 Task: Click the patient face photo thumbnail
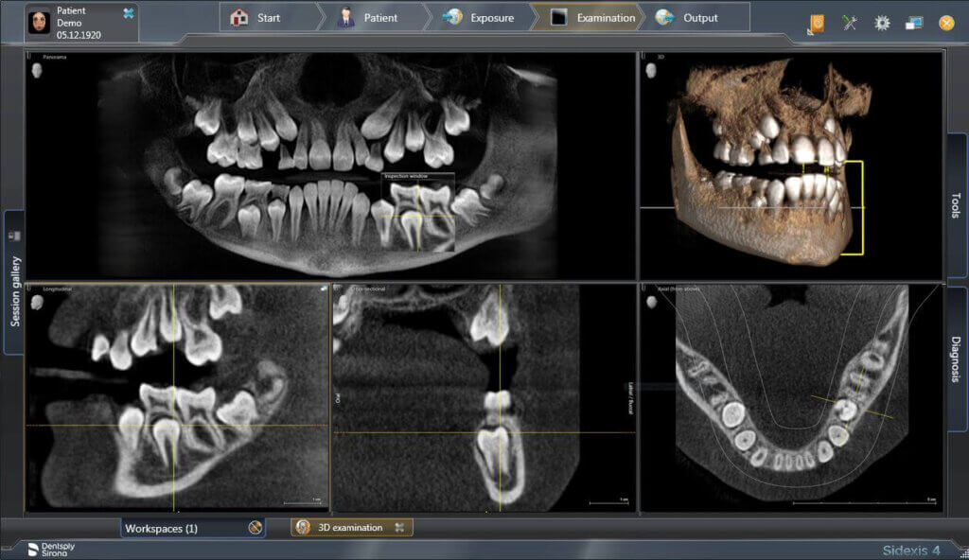pos(40,23)
